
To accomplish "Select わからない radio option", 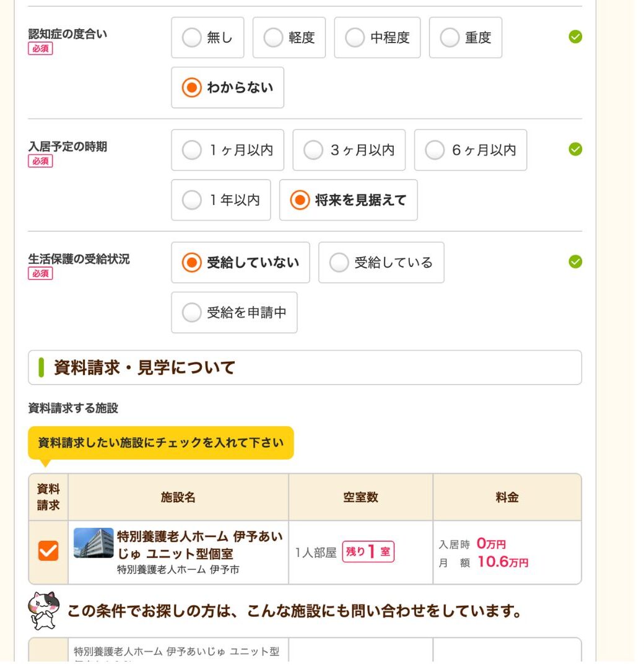I will (x=227, y=88).
